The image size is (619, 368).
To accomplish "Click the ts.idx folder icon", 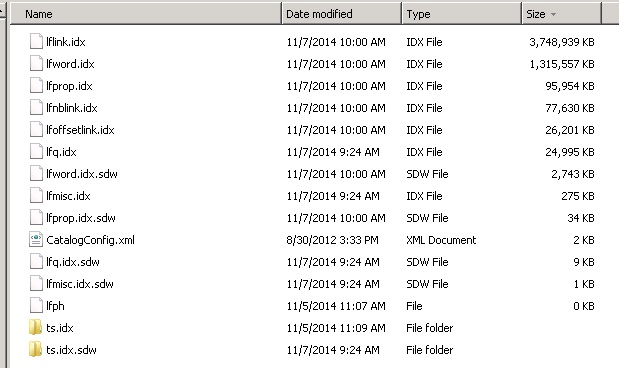I will 35,327.
